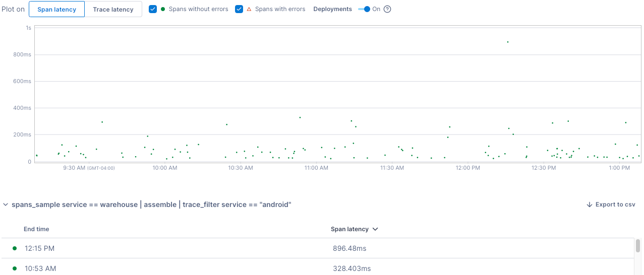Viewport: 644px width, 275px height.
Task: Click the green dot beside 12:15 PM row
Action: click(x=15, y=248)
